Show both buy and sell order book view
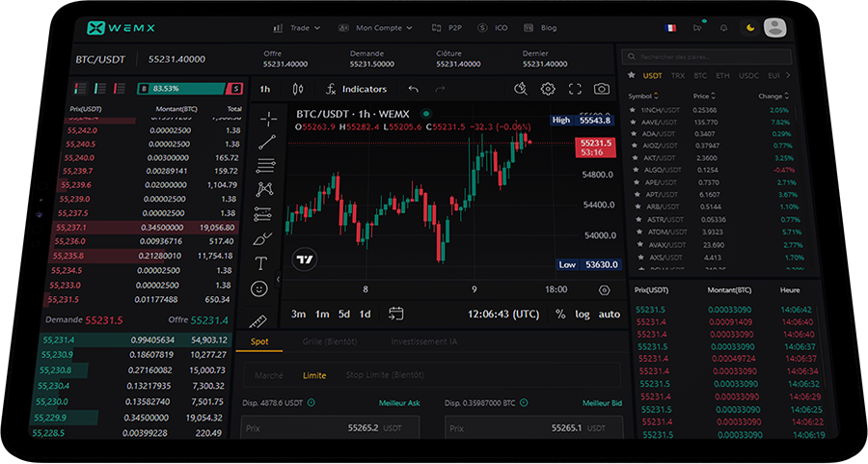 click(x=81, y=89)
